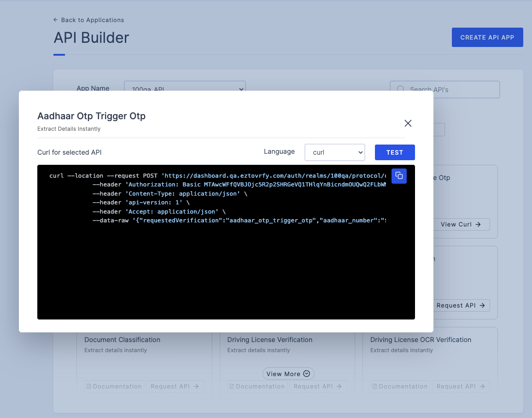Click the magnifier icon in the search box
This screenshot has width=532, height=418.
[400, 89]
